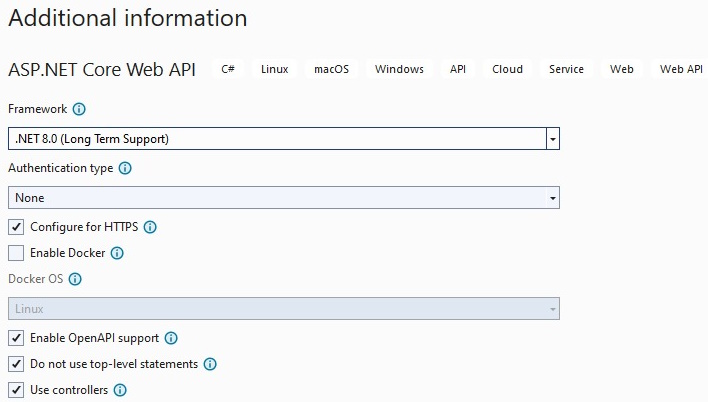Click the C# tag
Screen dimensions: 708x402
click(x=228, y=69)
